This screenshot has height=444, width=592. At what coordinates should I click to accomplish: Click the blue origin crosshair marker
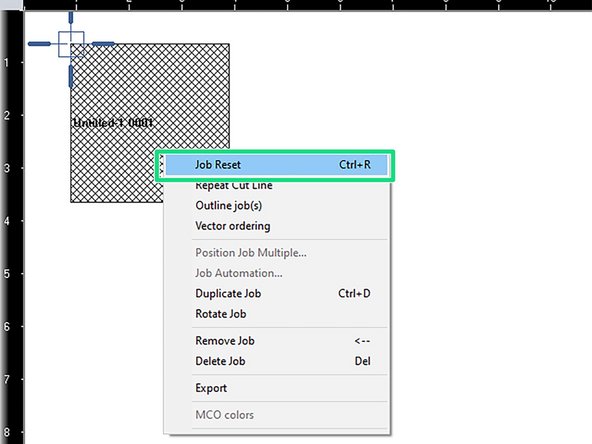pyautogui.click(x=71, y=44)
